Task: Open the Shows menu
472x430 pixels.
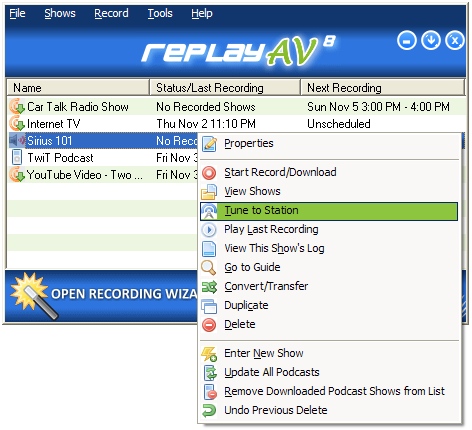Action: tap(60, 13)
